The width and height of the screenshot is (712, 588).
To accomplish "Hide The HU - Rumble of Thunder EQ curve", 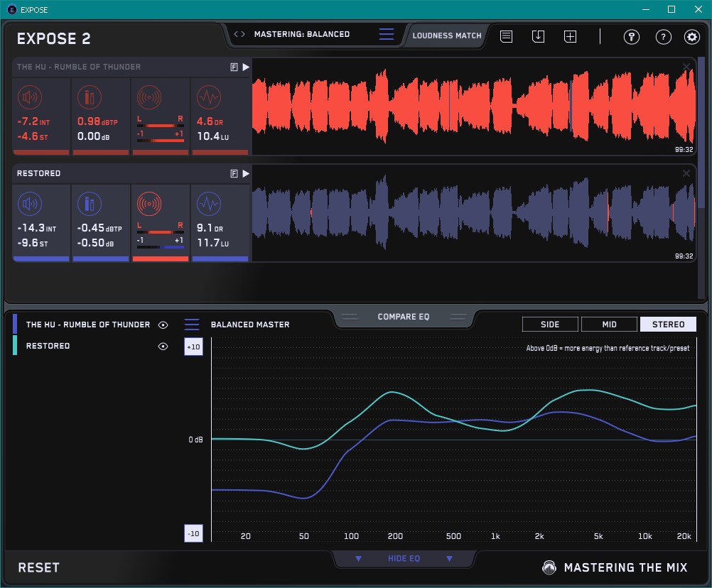I will tap(163, 325).
